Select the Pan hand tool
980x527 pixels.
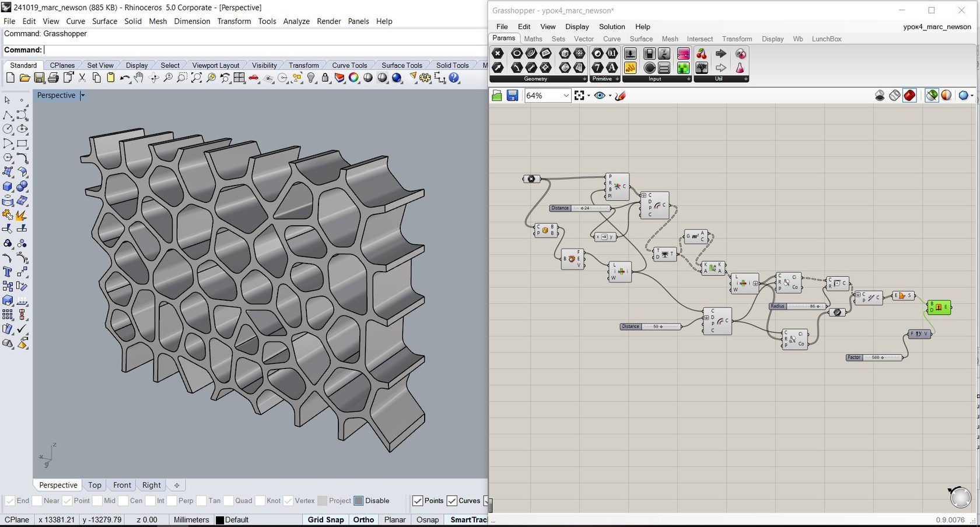tap(139, 78)
